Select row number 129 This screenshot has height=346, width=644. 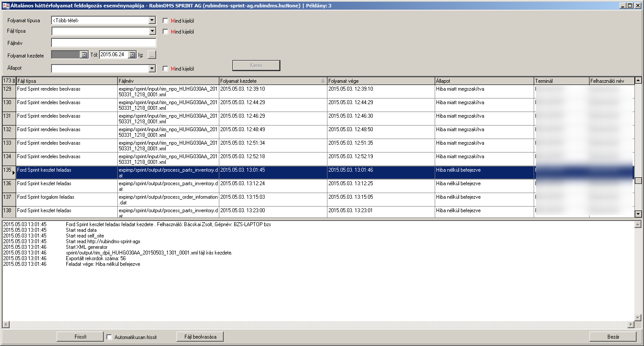(x=9, y=92)
